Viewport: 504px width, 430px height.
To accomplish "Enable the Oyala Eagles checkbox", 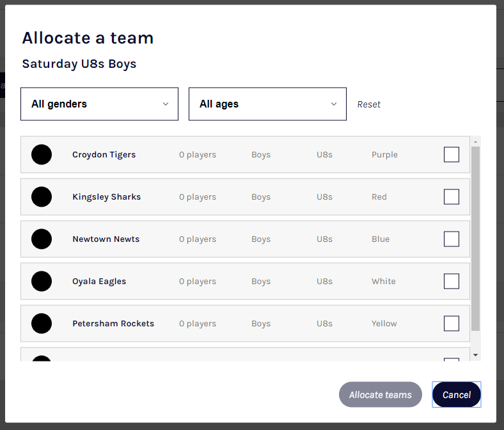I will pos(452,282).
